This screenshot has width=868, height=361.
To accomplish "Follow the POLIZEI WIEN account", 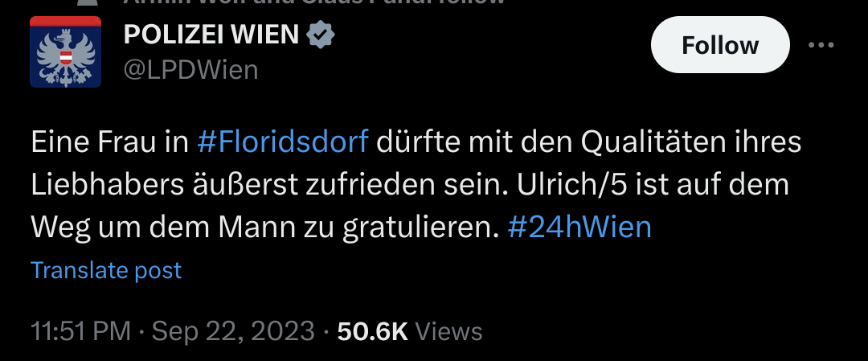I will tap(719, 45).
